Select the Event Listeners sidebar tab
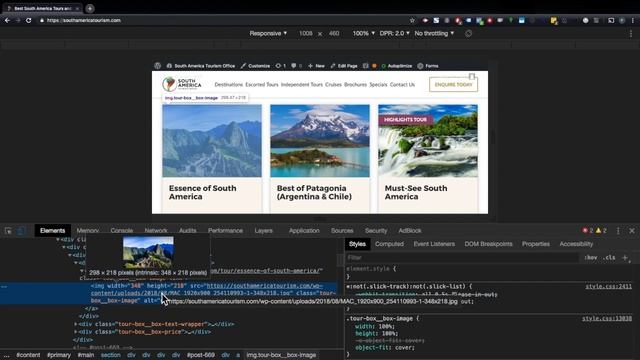This screenshot has height=360, width=640. point(434,244)
